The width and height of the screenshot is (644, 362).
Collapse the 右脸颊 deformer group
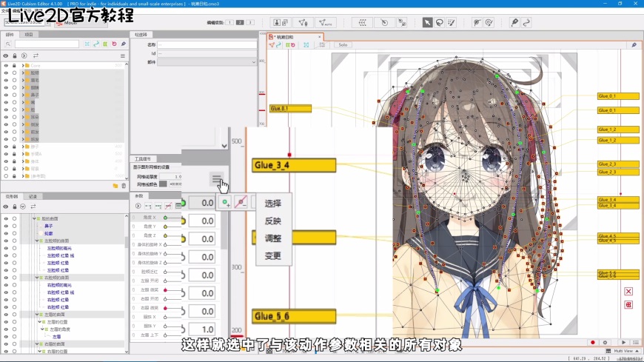point(37,278)
